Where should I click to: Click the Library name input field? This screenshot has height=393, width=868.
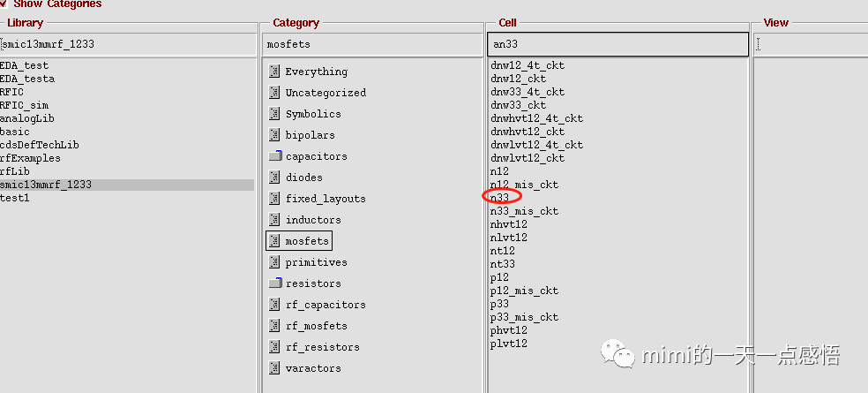[x=128, y=44]
